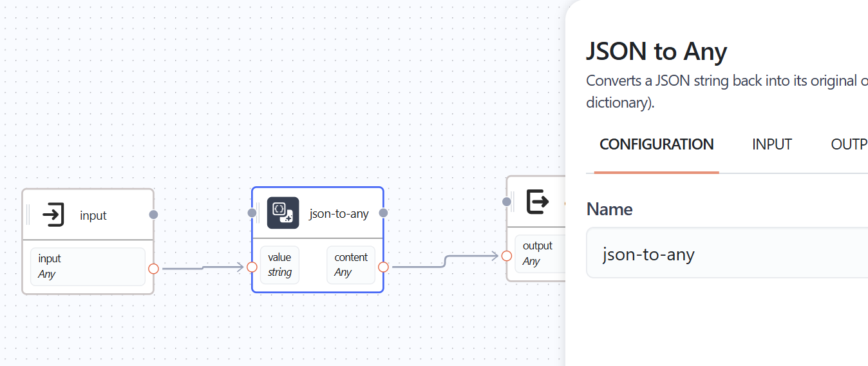Image resolution: width=868 pixels, height=366 pixels.
Task: Click the orange port beside content Any
Action: [383, 267]
